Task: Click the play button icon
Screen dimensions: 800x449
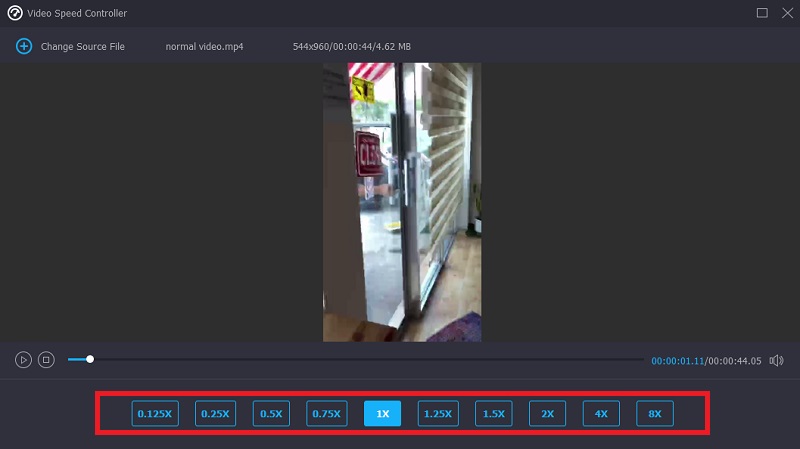Action: pyautogui.click(x=23, y=360)
